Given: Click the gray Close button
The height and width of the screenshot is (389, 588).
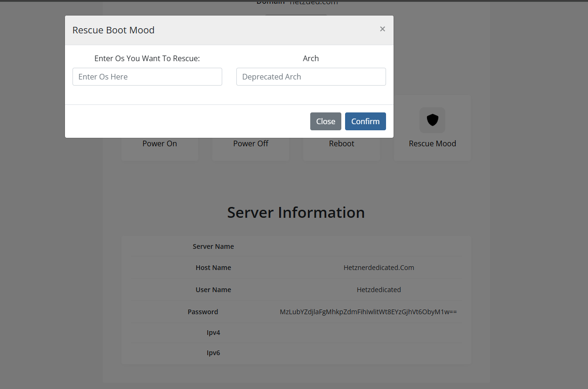Looking at the screenshot, I should (x=325, y=121).
